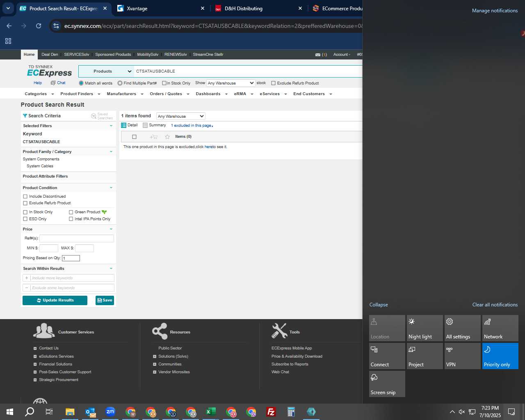Select the Match all words radio button

[x=81, y=83]
